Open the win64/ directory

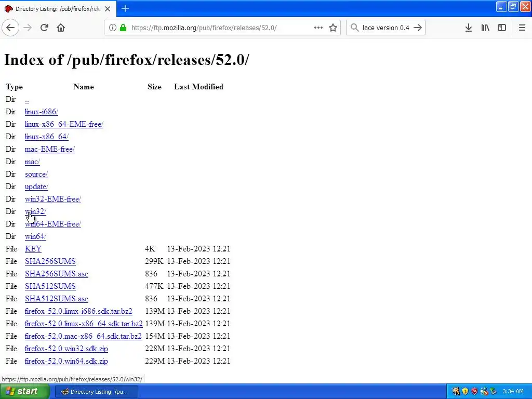click(x=35, y=236)
